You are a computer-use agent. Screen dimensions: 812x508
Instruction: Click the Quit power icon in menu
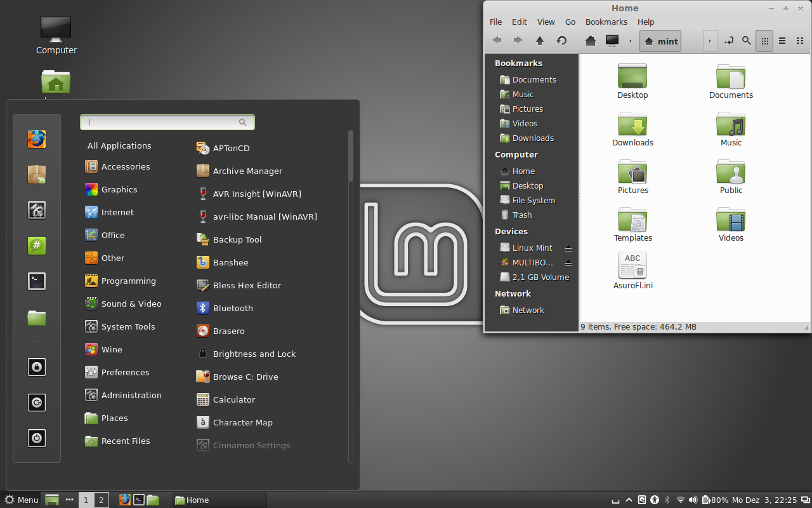click(37, 438)
